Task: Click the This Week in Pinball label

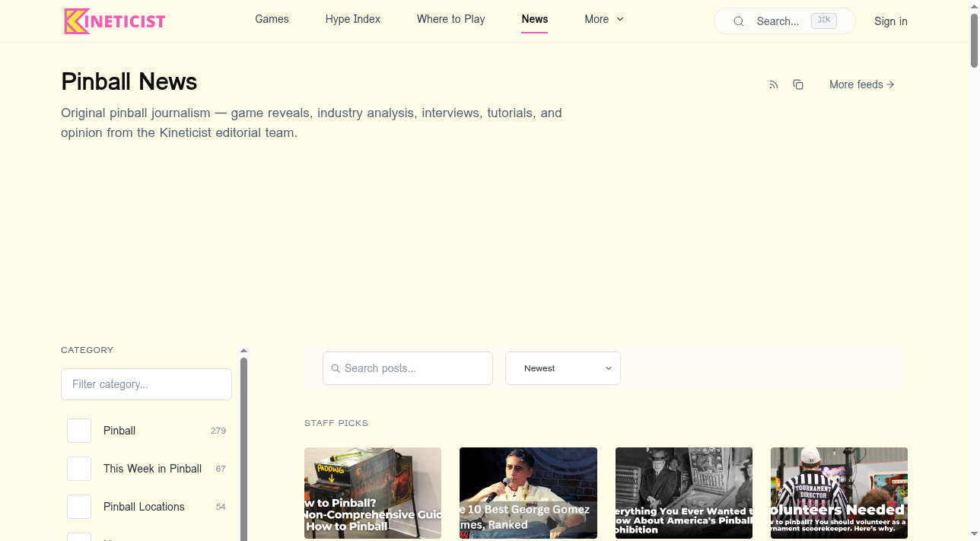Action: pyautogui.click(x=152, y=469)
